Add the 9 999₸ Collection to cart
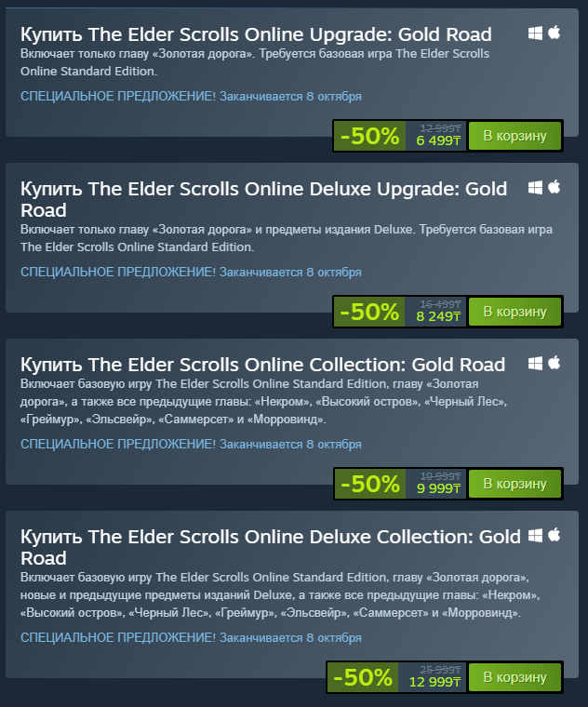The width and height of the screenshot is (588, 707). (514, 484)
